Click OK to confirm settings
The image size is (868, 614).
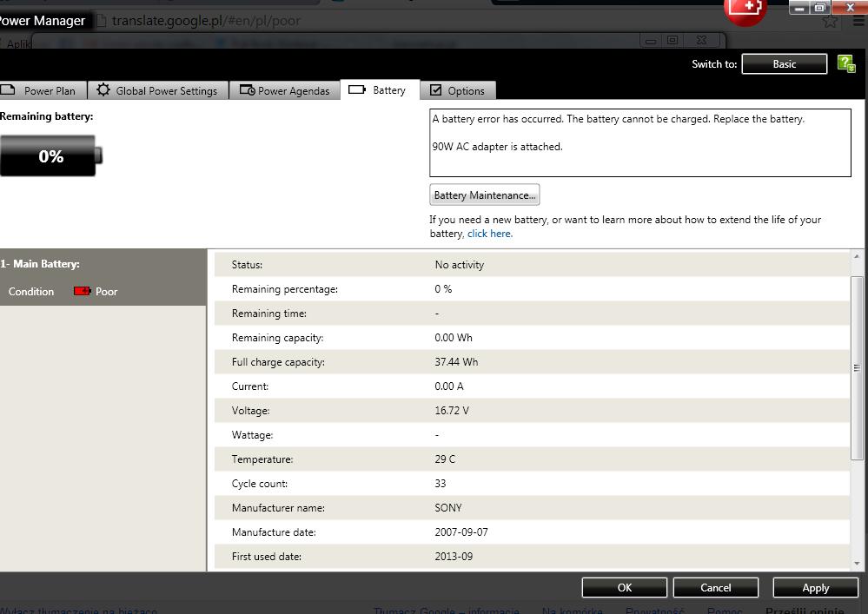point(624,587)
